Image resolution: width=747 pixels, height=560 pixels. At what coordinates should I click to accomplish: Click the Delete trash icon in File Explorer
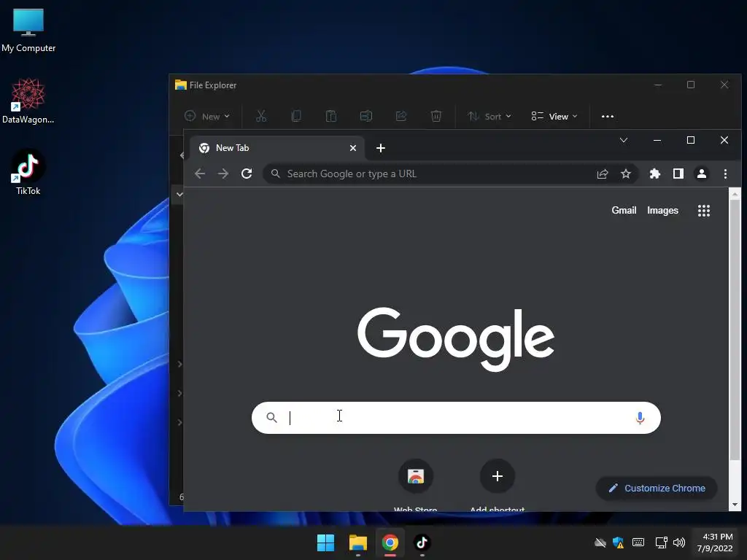tap(436, 116)
